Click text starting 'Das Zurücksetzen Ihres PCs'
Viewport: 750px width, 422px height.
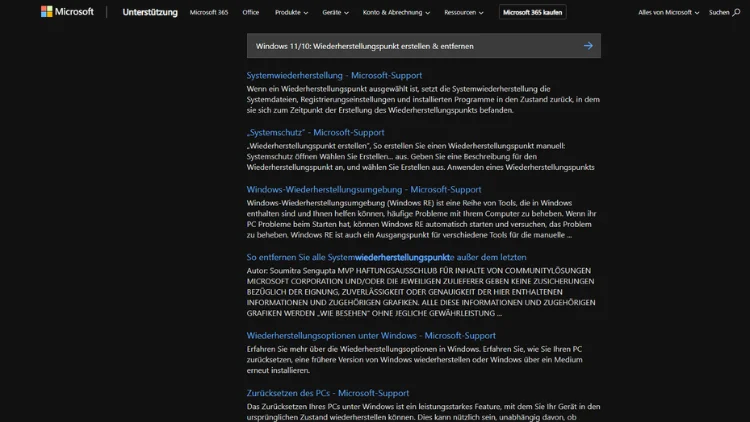pyautogui.click(x=423, y=412)
